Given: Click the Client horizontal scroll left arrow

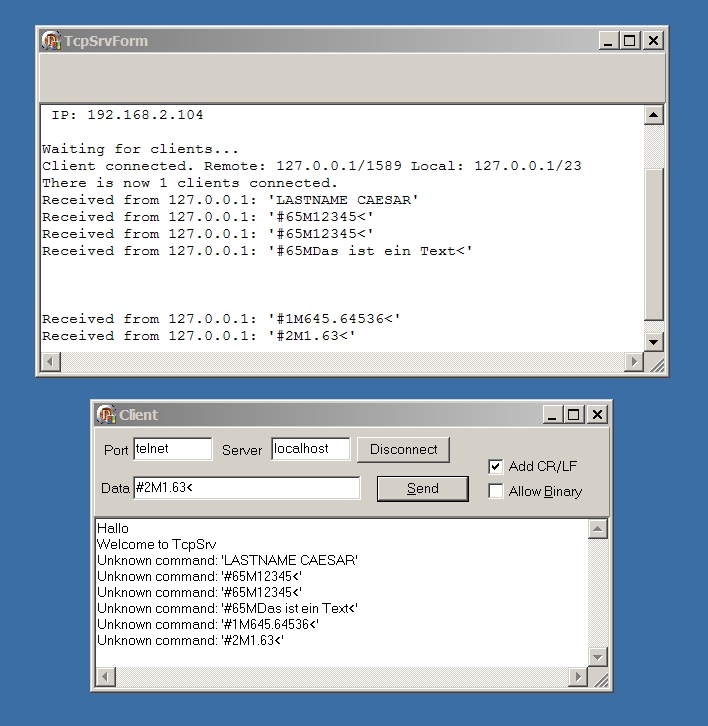Looking at the screenshot, I should point(106,677).
